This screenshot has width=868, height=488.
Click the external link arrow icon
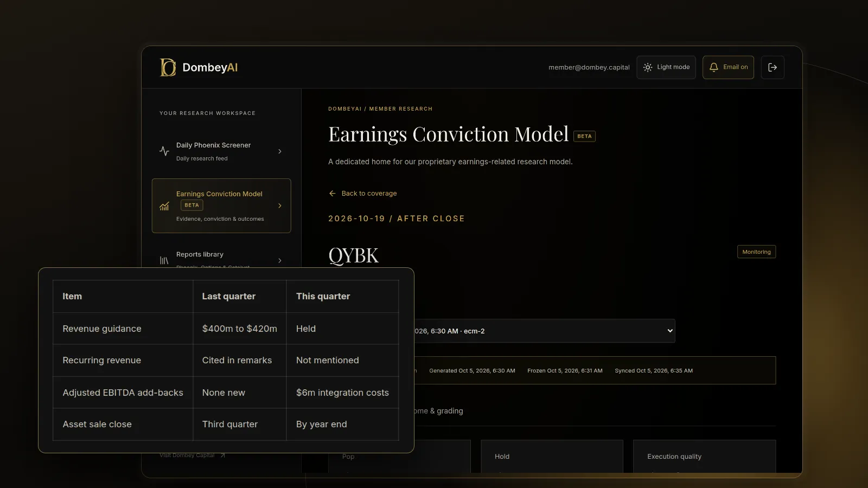(x=222, y=455)
